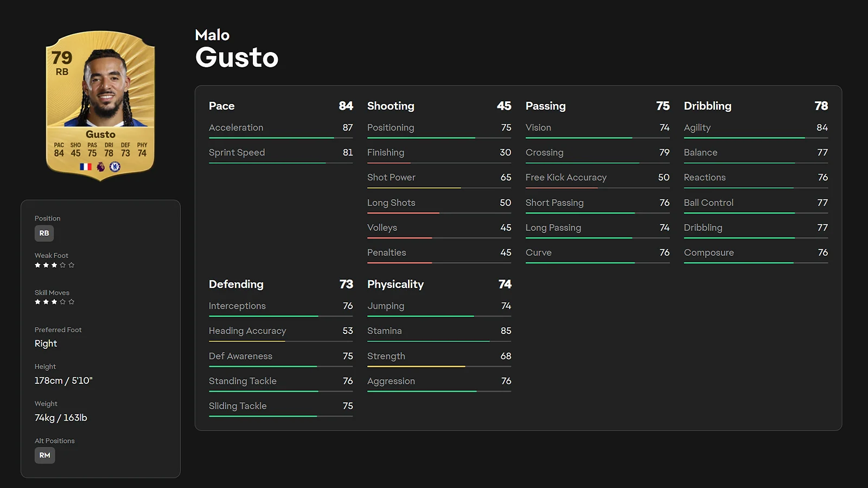This screenshot has width=868, height=488.
Task: Click the Jumping label
Action: coord(386,306)
